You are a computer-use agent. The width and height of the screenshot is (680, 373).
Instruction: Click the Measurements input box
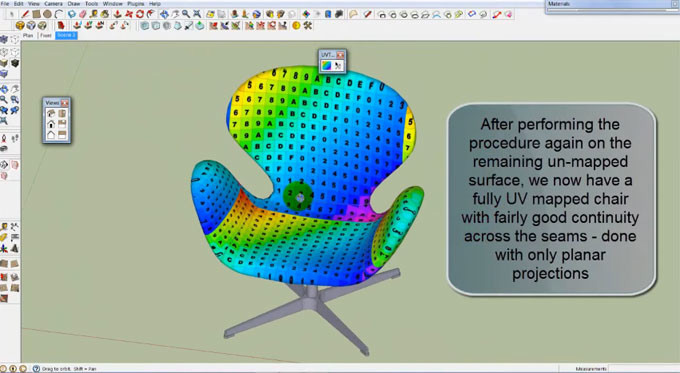(x=644, y=369)
